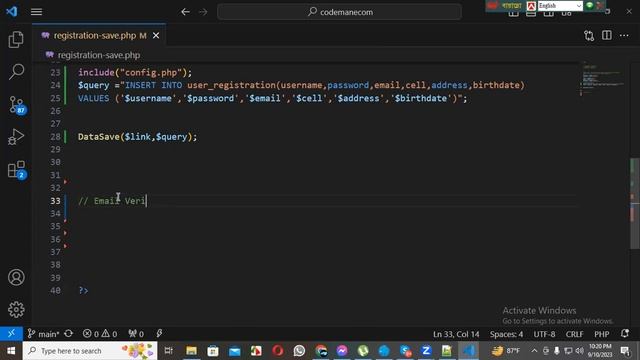Click the main branch in status bar
This screenshot has width=640, height=360.
point(43,334)
